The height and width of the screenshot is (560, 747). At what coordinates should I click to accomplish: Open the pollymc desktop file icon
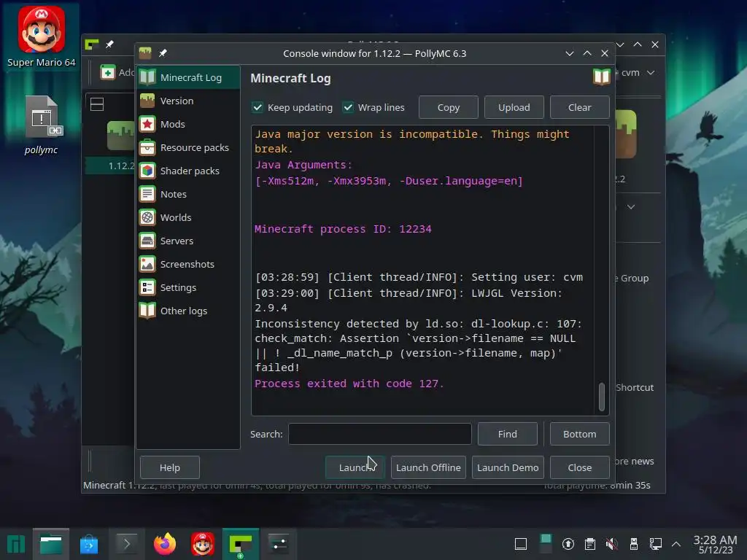coord(42,125)
